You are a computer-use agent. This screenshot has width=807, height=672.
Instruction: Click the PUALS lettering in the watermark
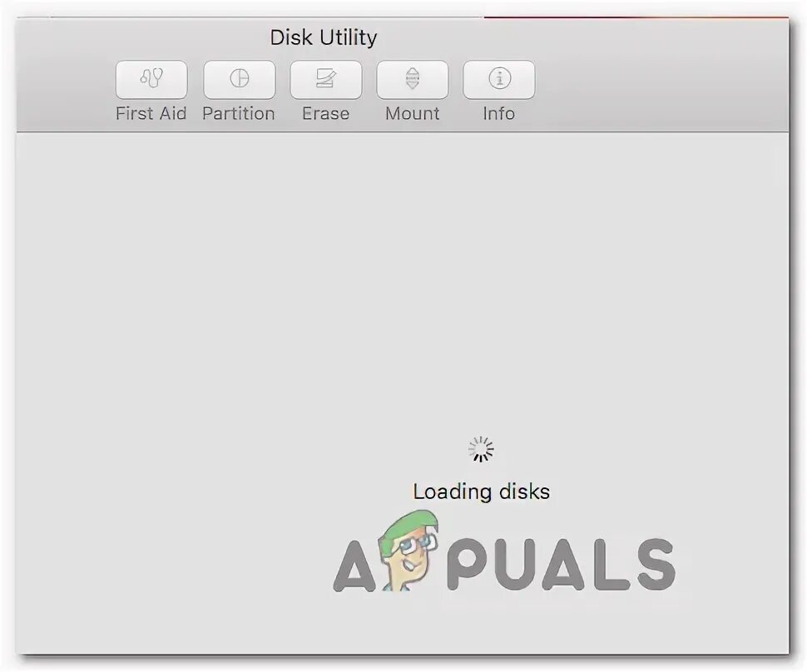[x=561, y=564]
